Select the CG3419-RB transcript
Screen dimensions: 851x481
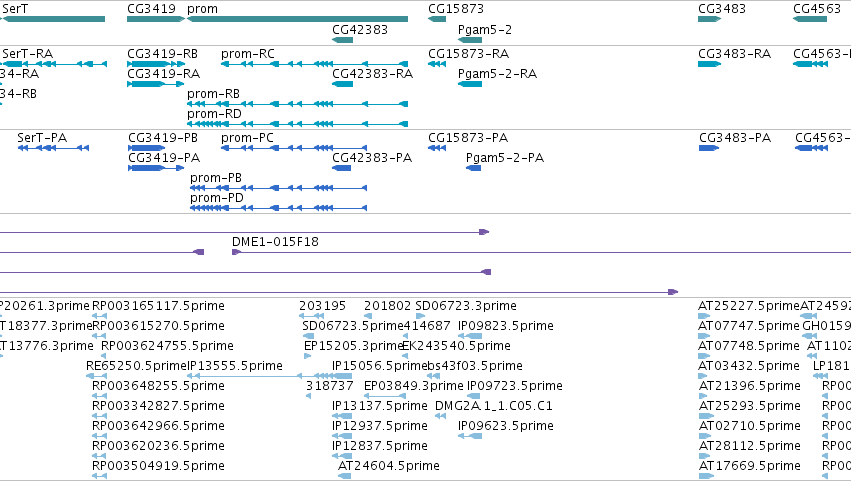tap(156, 64)
